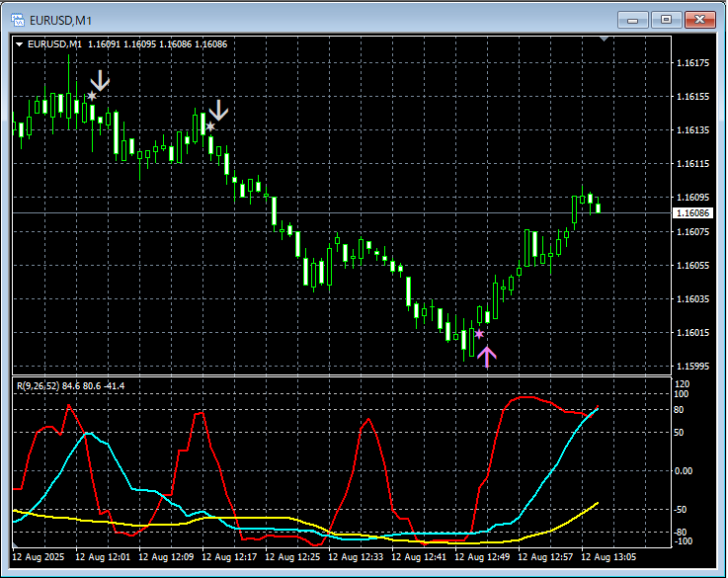Select the yellow line in indicator subwindow
The height and width of the screenshot is (578, 728).
click(260, 517)
